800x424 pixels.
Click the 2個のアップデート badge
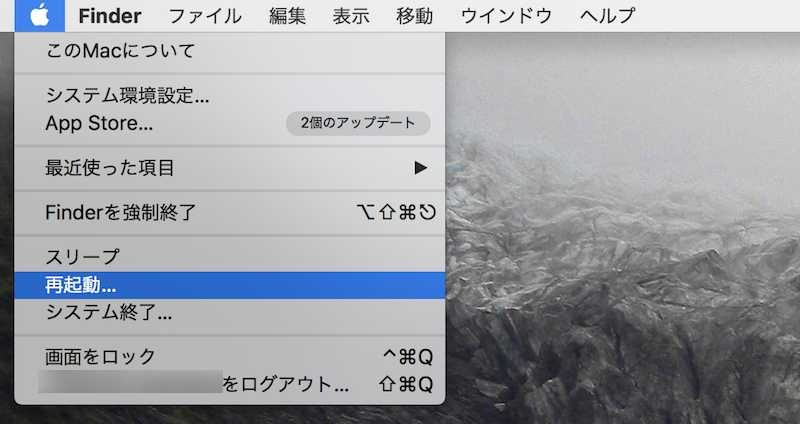point(357,123)
